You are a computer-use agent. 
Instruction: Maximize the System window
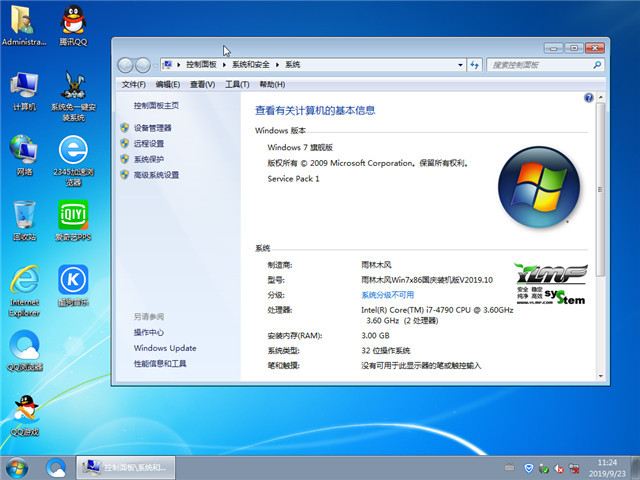pyautogui.click(x=574, y=48)
